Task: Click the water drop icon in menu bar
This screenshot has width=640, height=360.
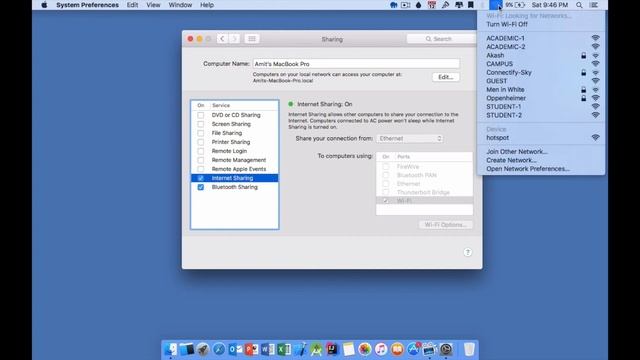Action: point(418,5)
